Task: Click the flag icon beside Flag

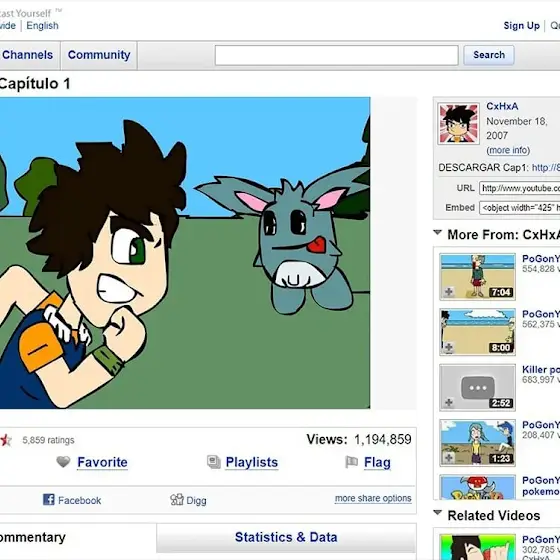Action: pos(351,462)
